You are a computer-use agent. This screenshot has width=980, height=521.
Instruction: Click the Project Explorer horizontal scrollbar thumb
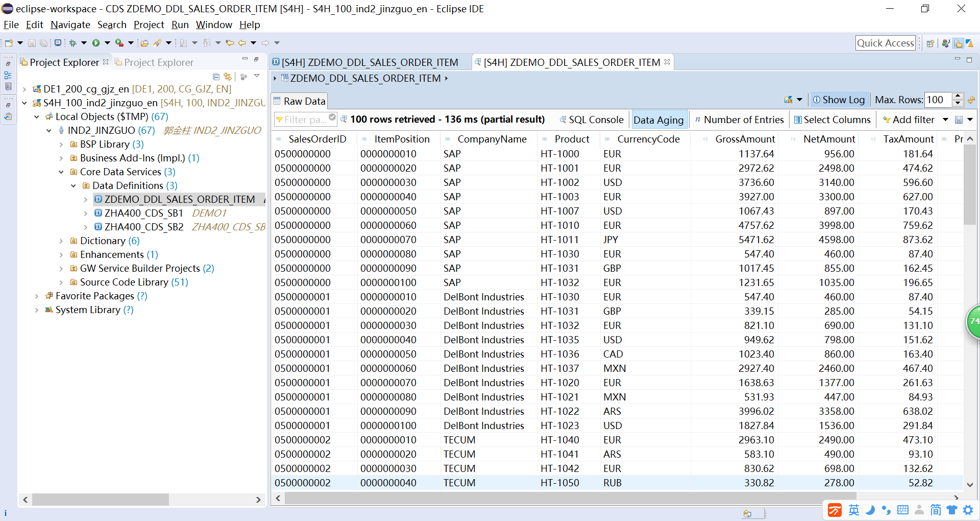tap(101, 499)
